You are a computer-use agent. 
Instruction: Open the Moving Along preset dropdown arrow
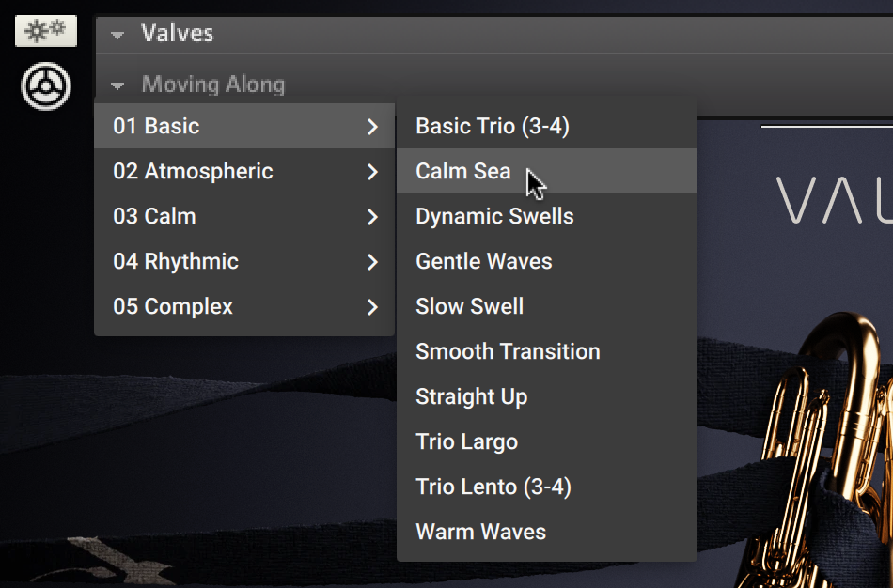[117, 86]
